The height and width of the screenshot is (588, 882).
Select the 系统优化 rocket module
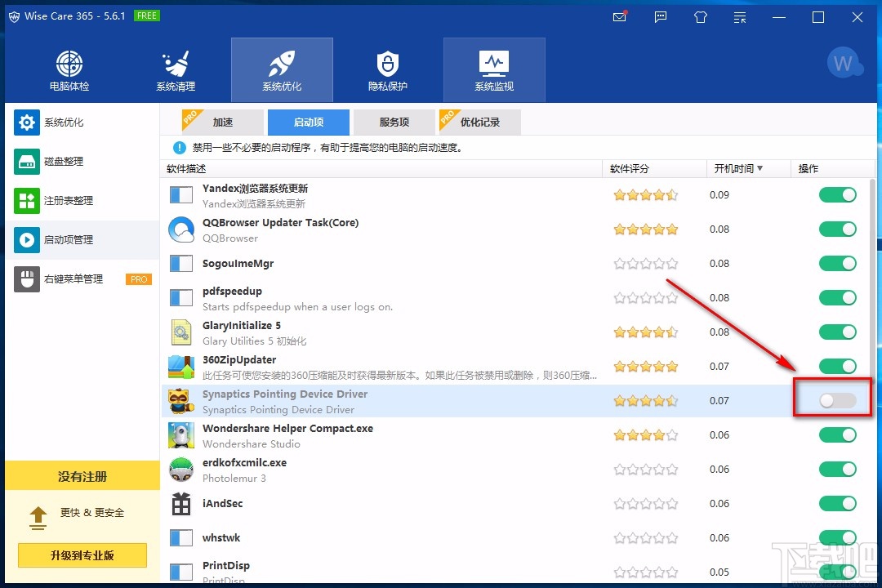pos(282,70)
